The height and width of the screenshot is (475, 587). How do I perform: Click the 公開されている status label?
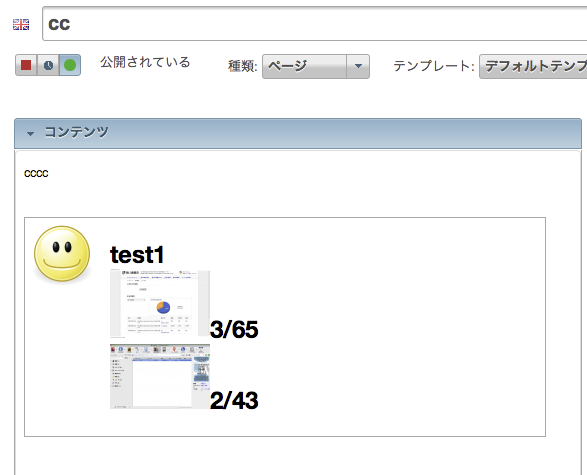(145, 62)
